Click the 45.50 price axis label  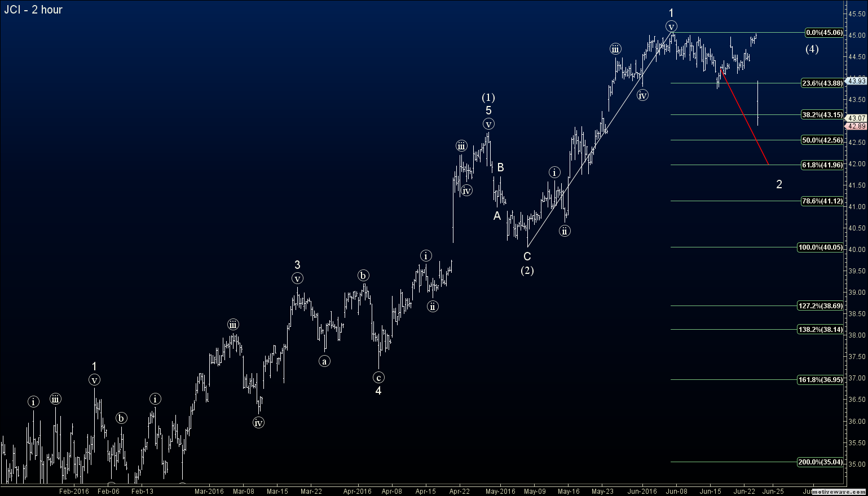pyautogui.click(x=857, y=14)
